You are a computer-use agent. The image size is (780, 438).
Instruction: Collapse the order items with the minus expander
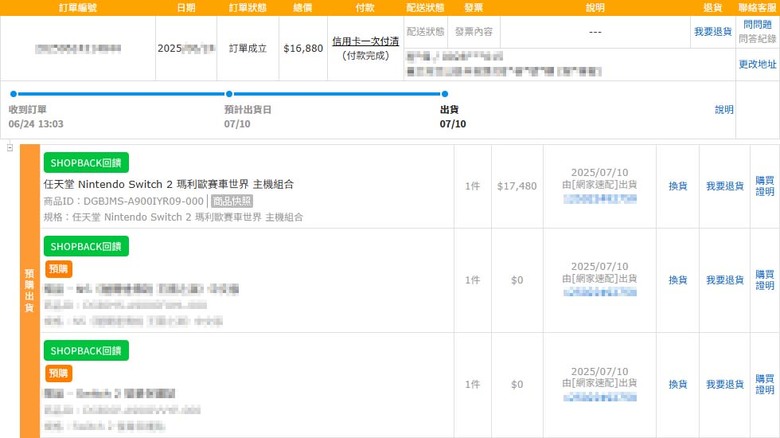click(x=10, y=148)
